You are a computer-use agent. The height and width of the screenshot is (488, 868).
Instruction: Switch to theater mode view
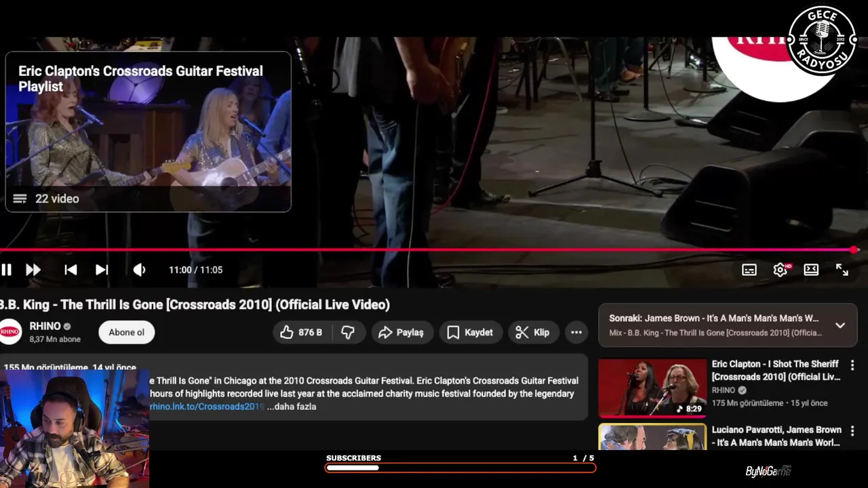[x=811, y=270]
